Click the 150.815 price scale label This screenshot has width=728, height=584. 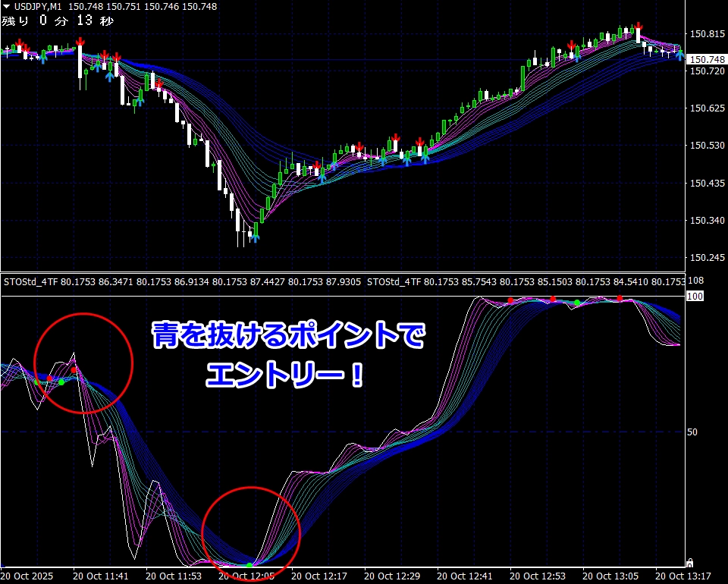pyautogui.click(x=705, y=34)
